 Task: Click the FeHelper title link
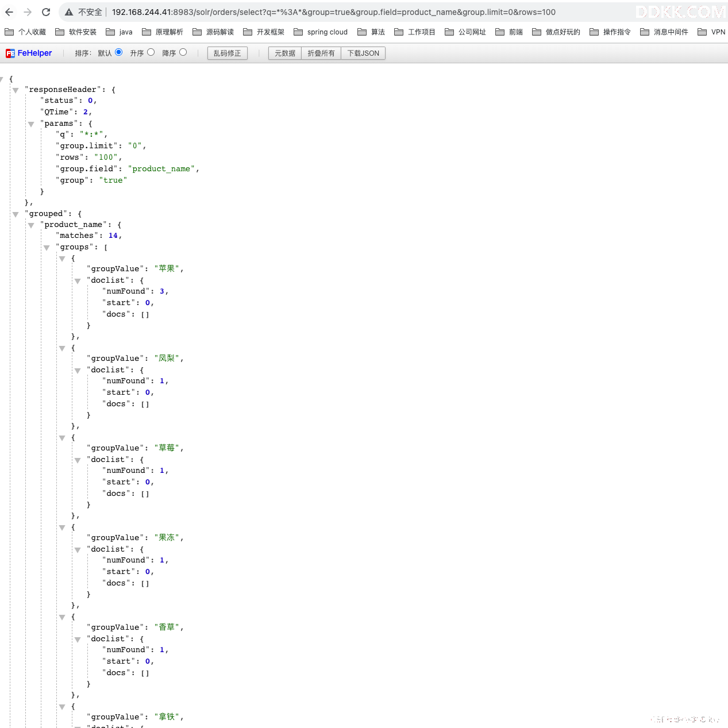click(34, 53)
